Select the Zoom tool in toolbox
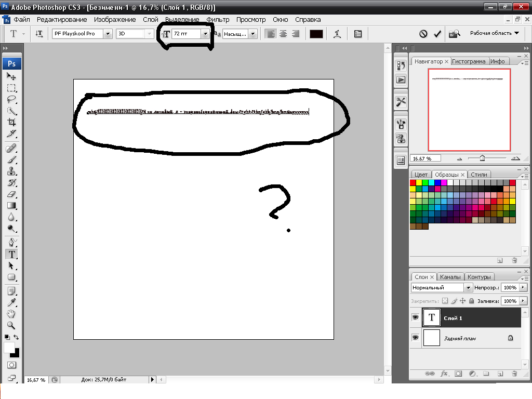 pyautogui.click(x=11, y=325)
